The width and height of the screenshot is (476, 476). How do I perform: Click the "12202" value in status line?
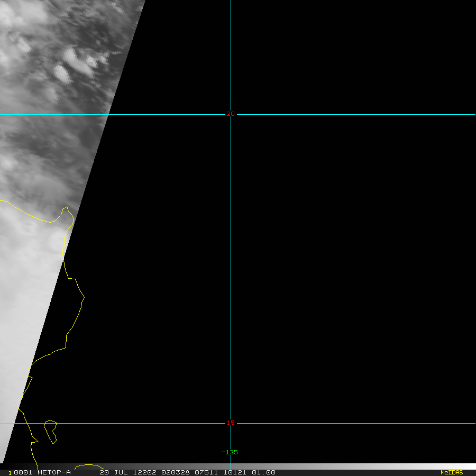point(145,472)
